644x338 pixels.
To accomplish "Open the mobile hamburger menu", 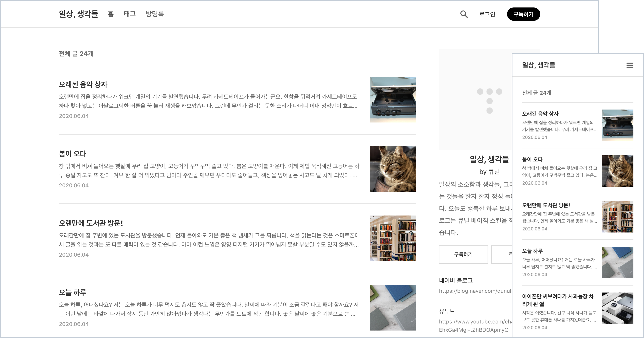I will coord(629,65).
